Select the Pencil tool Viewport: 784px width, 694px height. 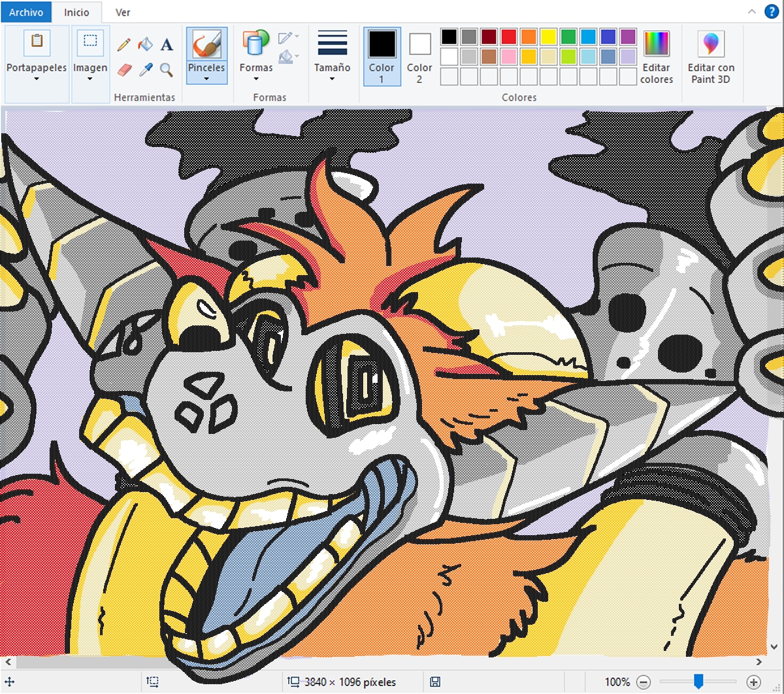tap(123, 44)
